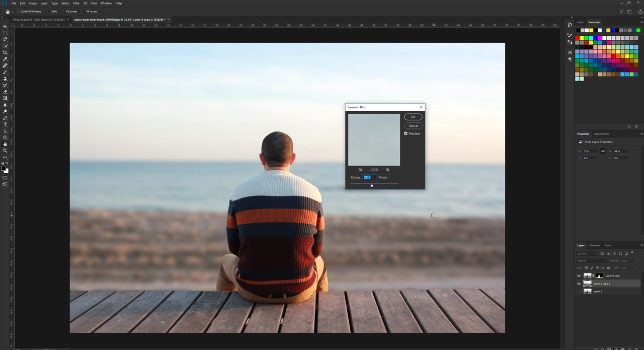Open Swatches panel flyout menu
This screenshot has width=644, height=350.
point(641,22)
